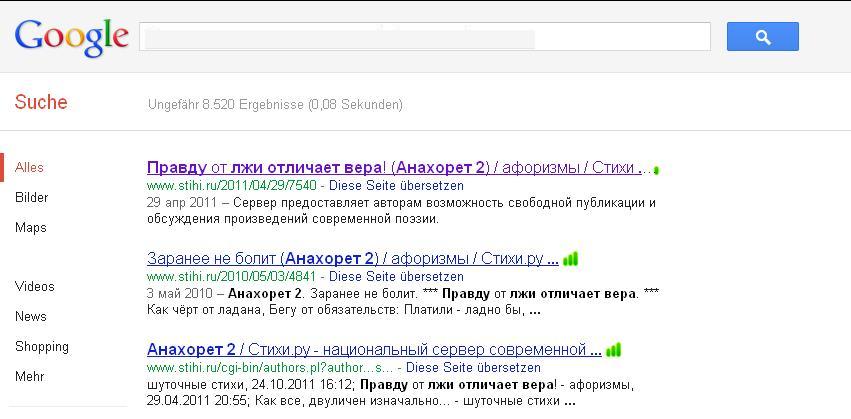Open result 'Заранее не болит (Анахорет 2)'
This screenshot has height=419, width=851.
tap(353, 258)
